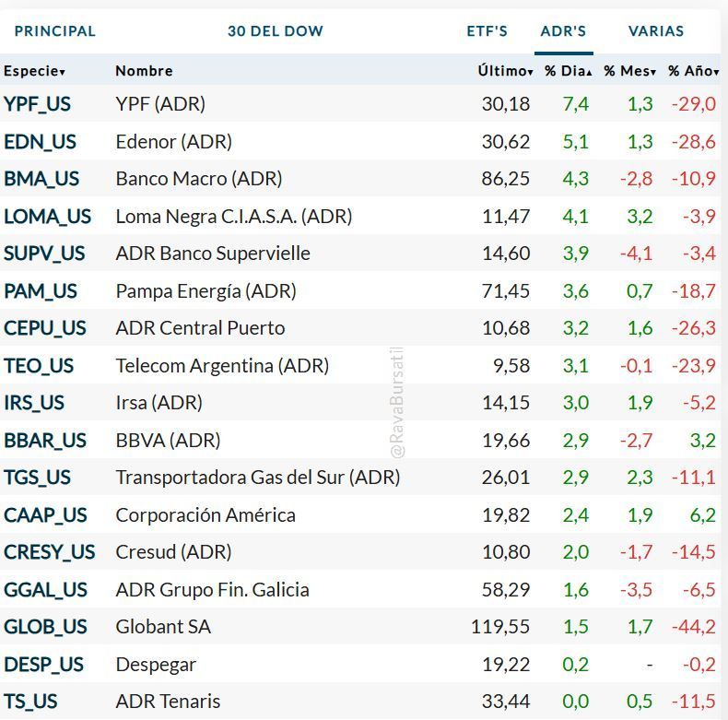Select the name Cresud (ADR)
Screen dimensions: 728x720
point(173,552)
